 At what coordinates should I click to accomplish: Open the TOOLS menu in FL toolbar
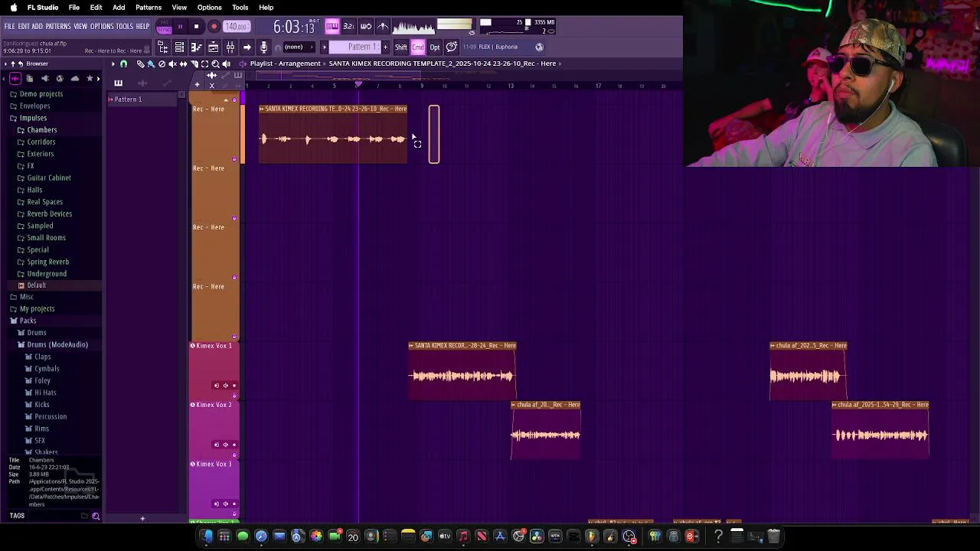click(x=125, y=27)
